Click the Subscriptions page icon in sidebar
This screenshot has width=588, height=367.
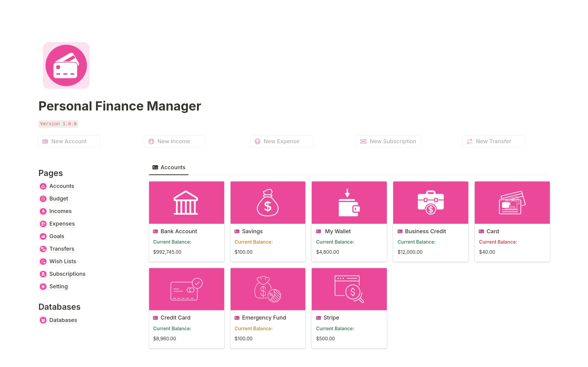pyautogui.click(x=43, y=274)
